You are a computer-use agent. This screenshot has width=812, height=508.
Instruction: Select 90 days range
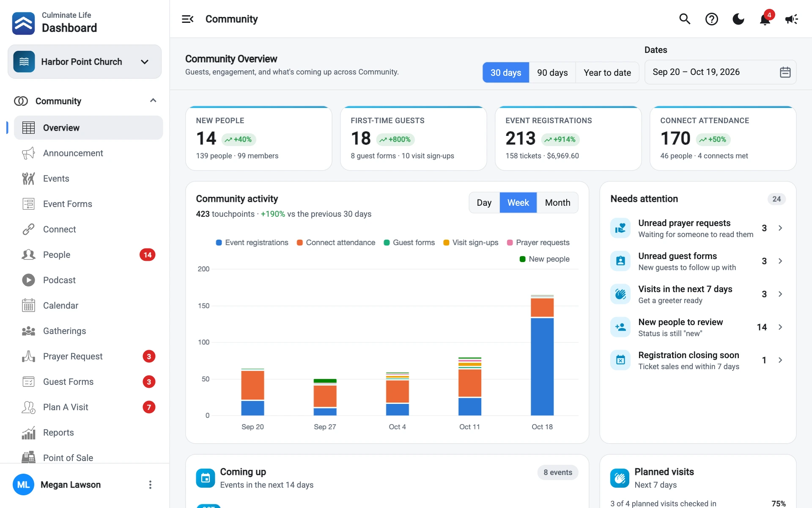552,73
